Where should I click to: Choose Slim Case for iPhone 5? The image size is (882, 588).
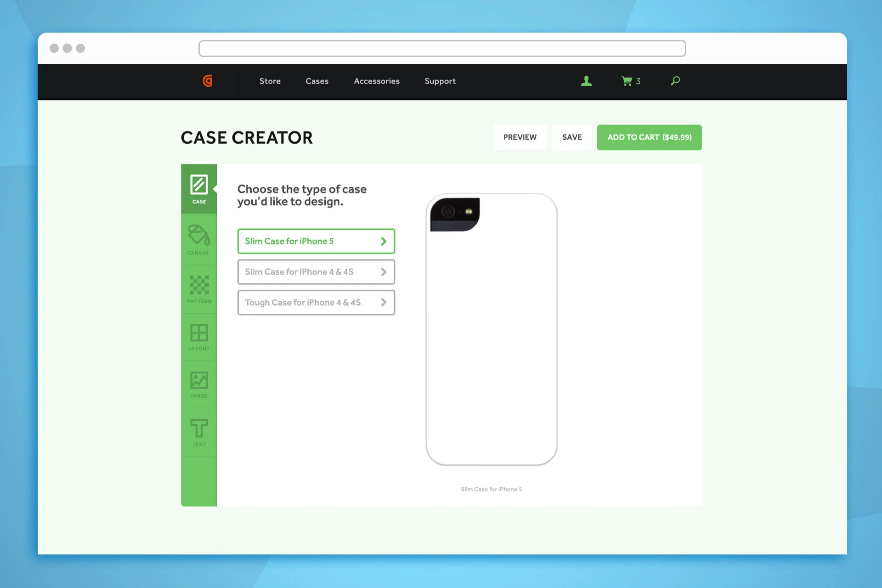316,241
